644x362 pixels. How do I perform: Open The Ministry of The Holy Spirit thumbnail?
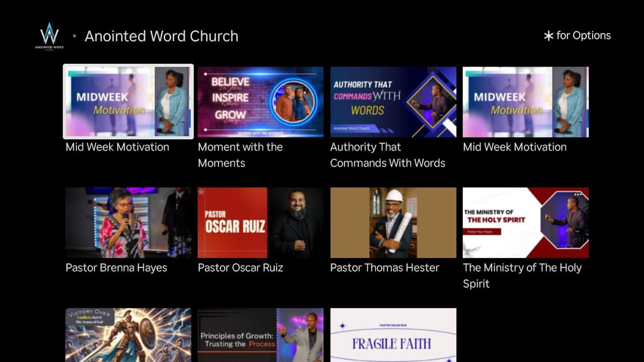[525, 223]
